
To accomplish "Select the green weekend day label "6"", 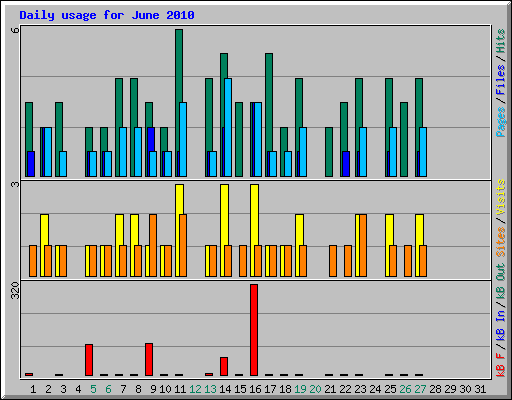I will [x=108, y=389].
